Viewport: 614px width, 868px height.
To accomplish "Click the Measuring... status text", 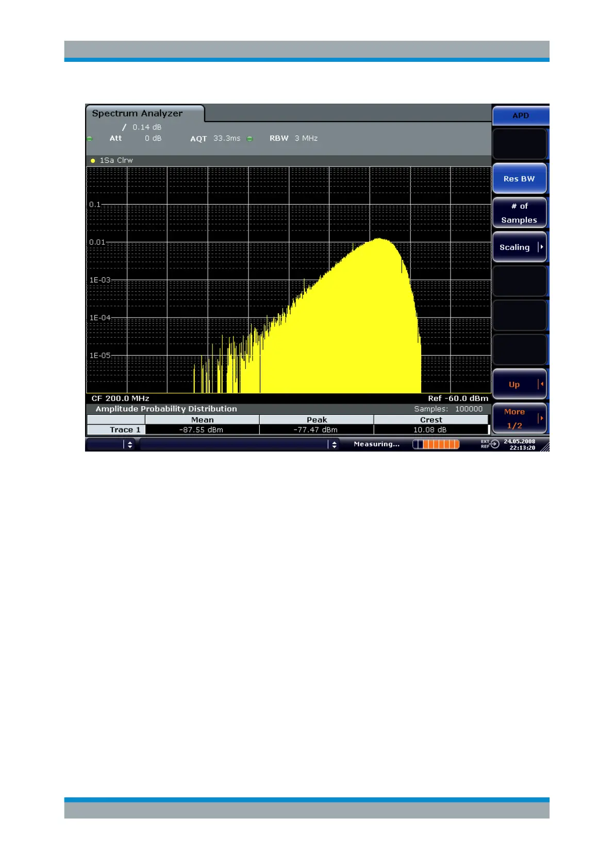I will 376,444.
